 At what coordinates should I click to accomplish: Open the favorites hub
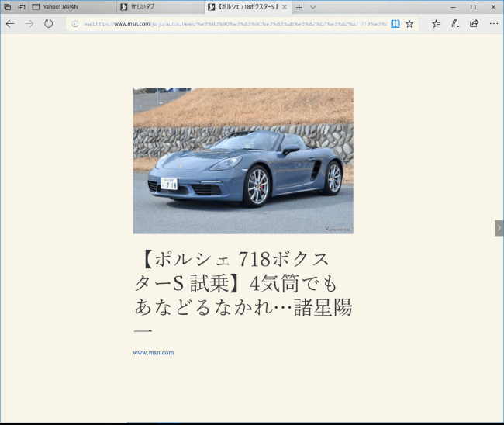click(437, 24)
